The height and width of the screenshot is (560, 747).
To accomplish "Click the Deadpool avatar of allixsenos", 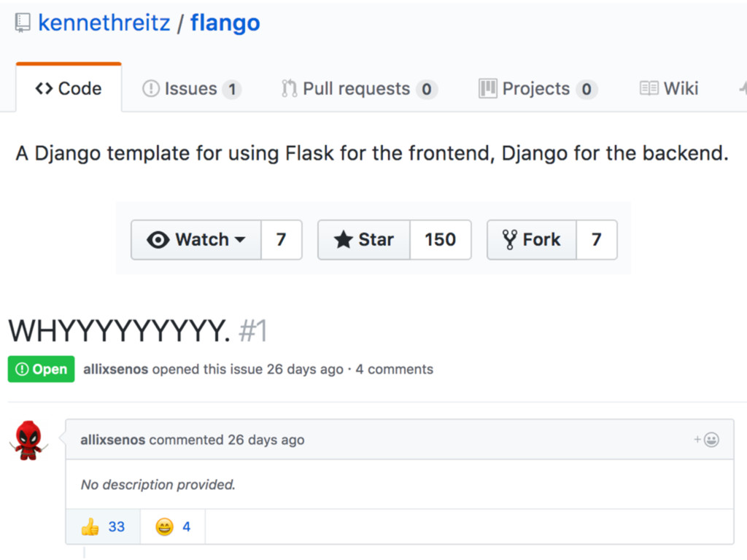I will (29, 440).
